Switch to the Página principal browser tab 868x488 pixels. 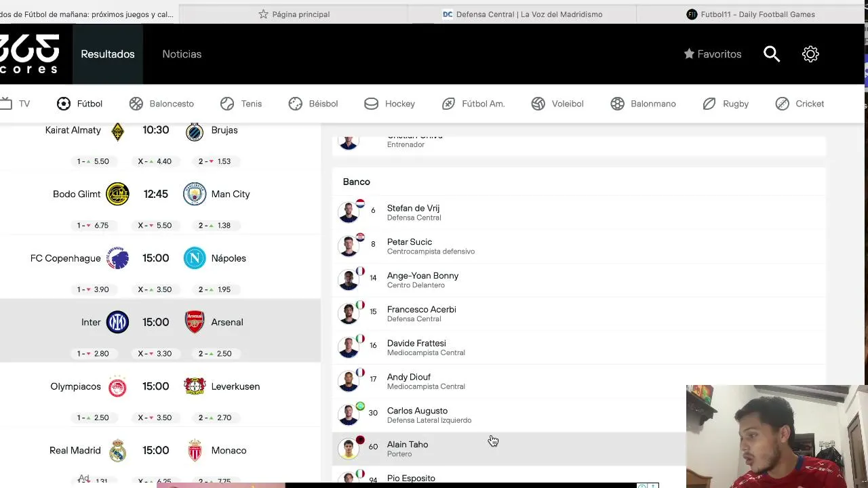coord(294,14)
